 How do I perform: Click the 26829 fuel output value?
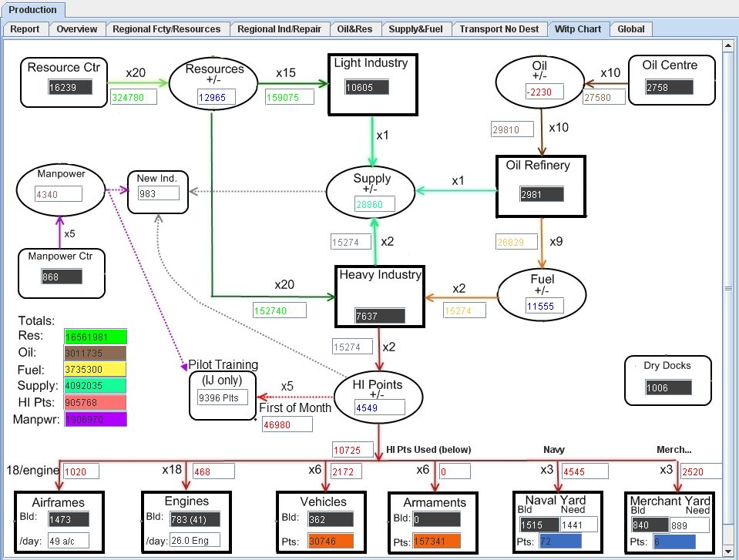[x=516, y=242]
